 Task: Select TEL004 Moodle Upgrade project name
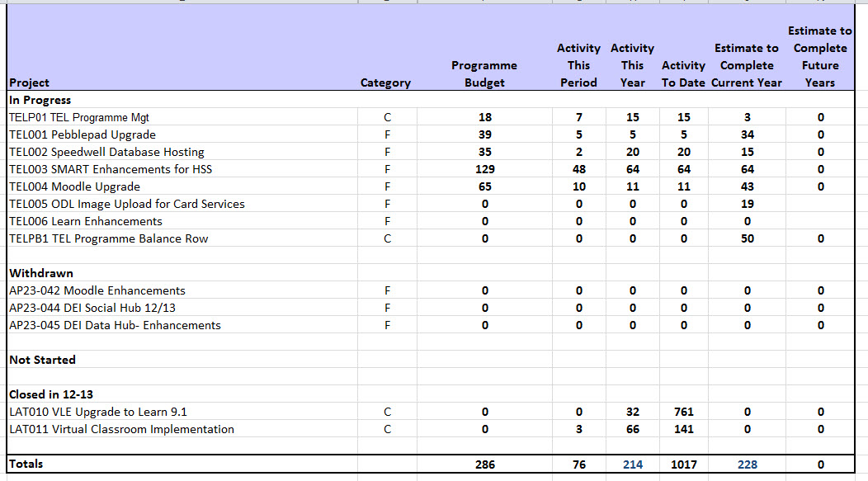75,186
